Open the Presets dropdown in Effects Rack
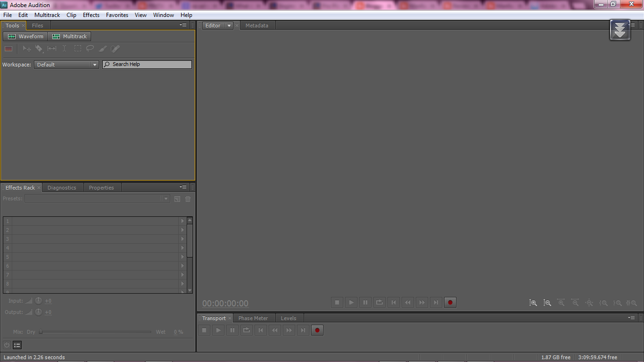644x362 pixels. (165, 198)
